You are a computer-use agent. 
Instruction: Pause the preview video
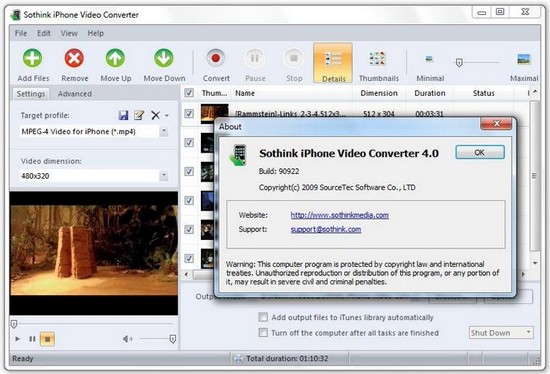click(32, 339)
